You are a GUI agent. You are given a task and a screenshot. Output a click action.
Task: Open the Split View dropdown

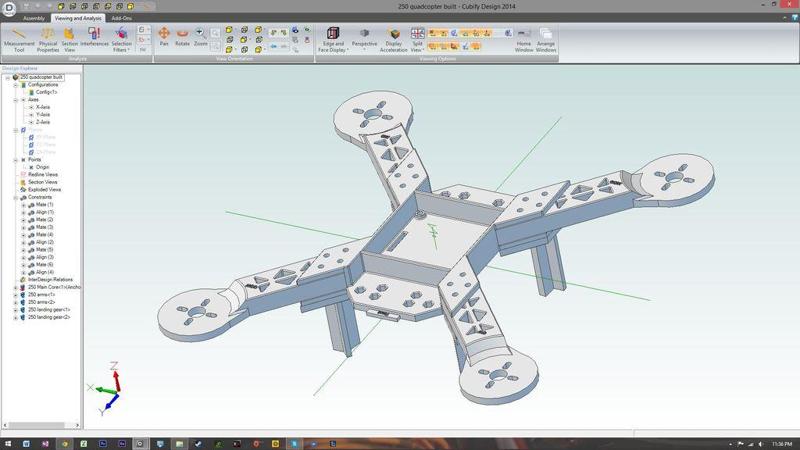point(417,40)
